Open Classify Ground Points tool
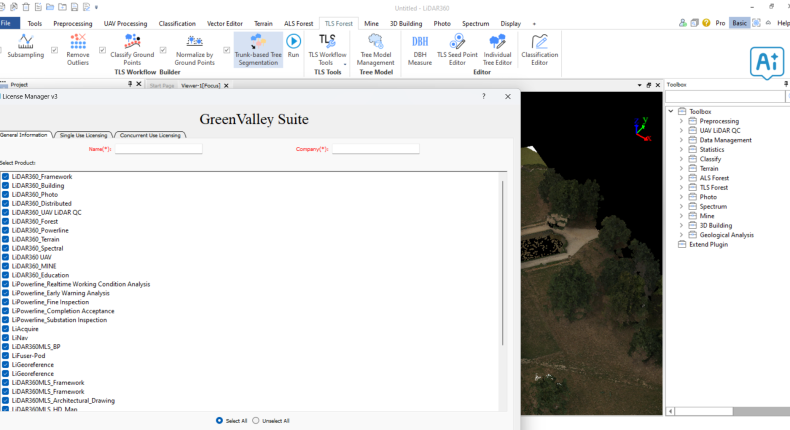 pyautogui.click(x=132, y=49)
